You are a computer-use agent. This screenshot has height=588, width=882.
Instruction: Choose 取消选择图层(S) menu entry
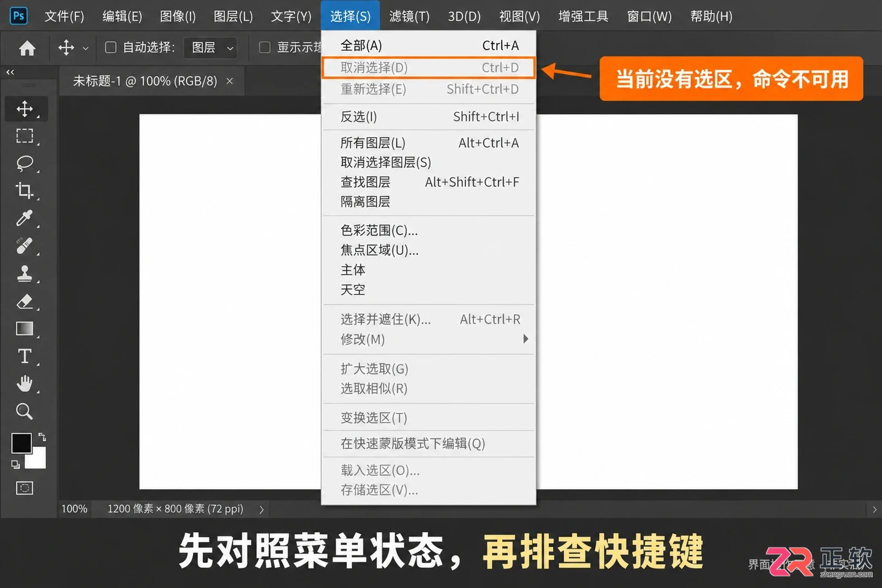pos(429,162)
